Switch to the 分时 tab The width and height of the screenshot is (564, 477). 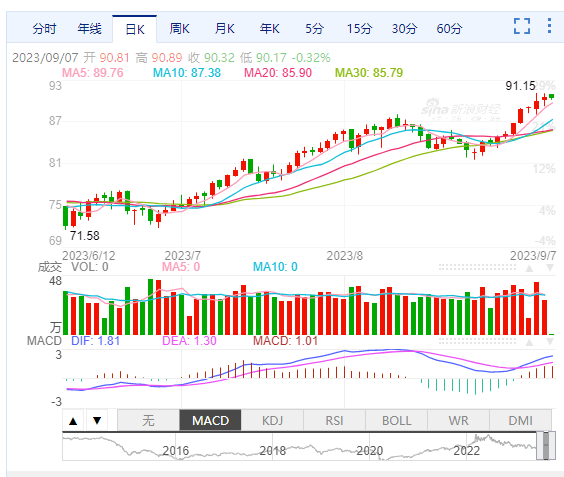(44, 29)
